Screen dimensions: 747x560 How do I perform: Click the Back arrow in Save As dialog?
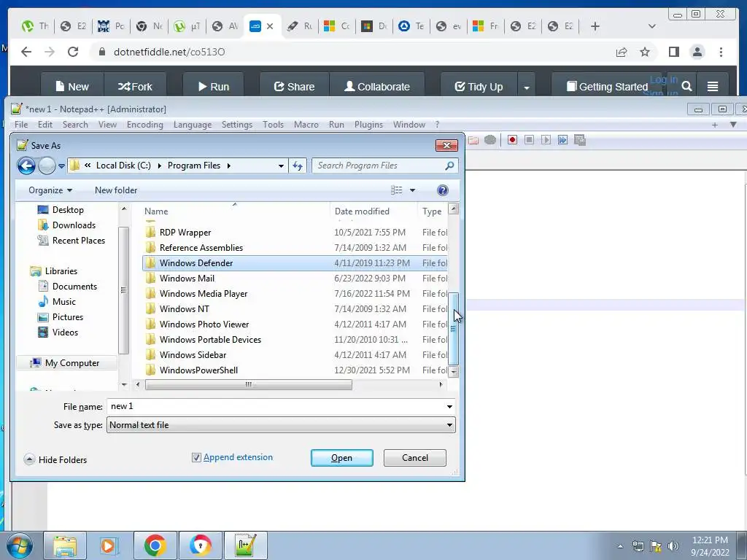tap(27, 166)
